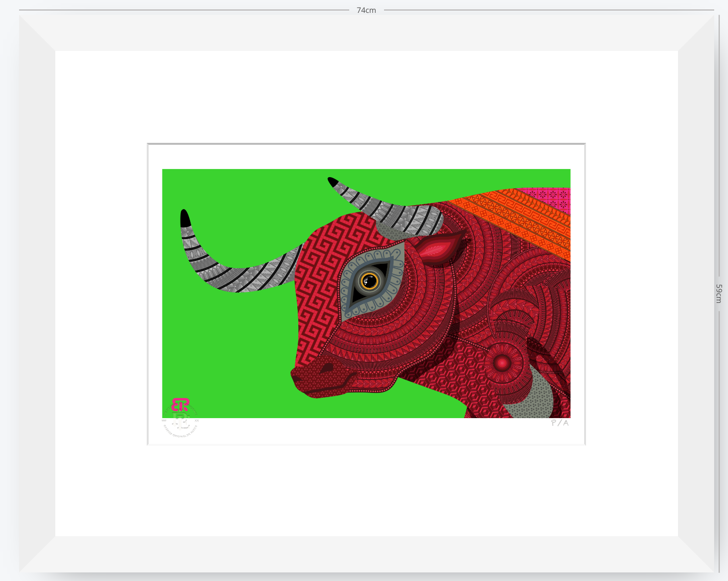Click the P/A proof marking
The height and width of the screenshot is (581, 728).
tap(560, 423)
